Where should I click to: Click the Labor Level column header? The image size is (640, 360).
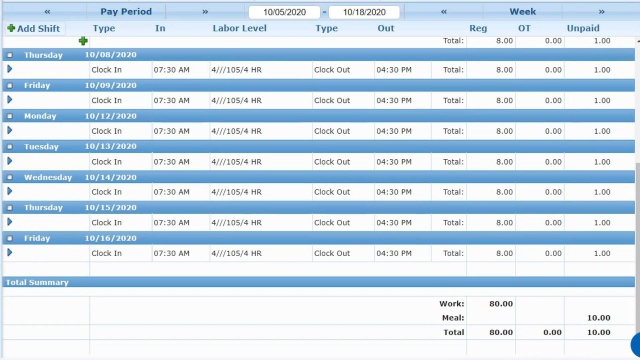pyautogui.click(x=240, y=28)
